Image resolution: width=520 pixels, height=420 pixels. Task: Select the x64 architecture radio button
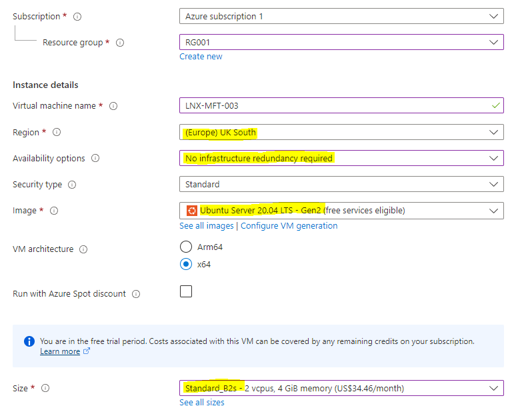point(186,264)
